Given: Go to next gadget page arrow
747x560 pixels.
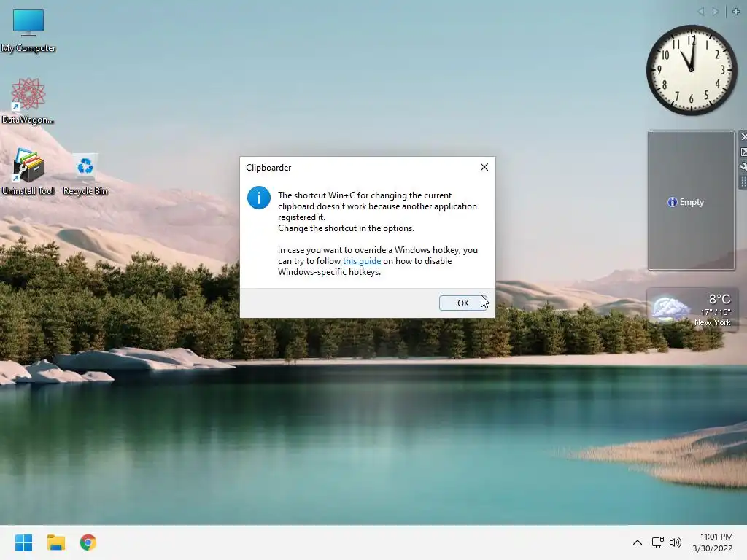Looking at the screenshot, I should (715, 12).
